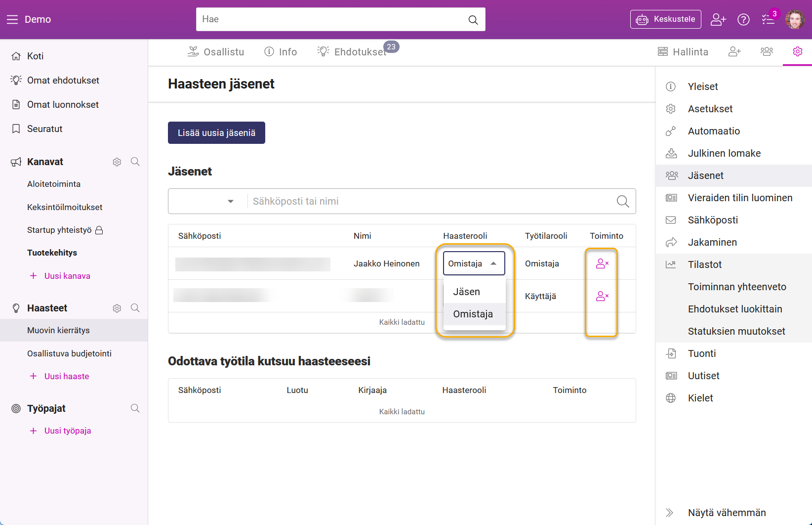Search challenges using Haasteet magnifier icon
Image resolution: width=812 pixels, height=525 pixels.
click(135, 308)
